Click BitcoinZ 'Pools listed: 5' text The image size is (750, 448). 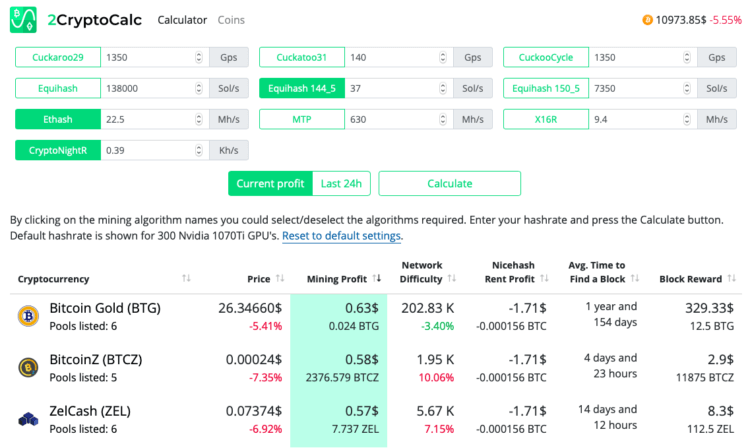click(83, 378)
